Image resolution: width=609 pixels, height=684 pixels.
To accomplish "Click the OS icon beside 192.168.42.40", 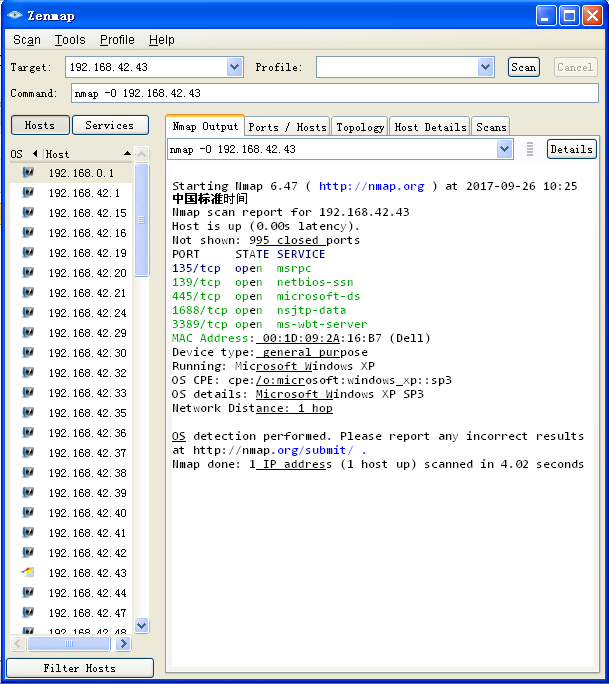I will (28, 513).
